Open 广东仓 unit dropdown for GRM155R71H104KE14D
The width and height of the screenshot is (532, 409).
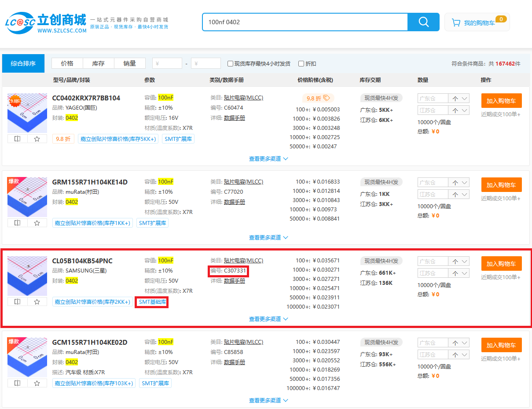[459, 183]
